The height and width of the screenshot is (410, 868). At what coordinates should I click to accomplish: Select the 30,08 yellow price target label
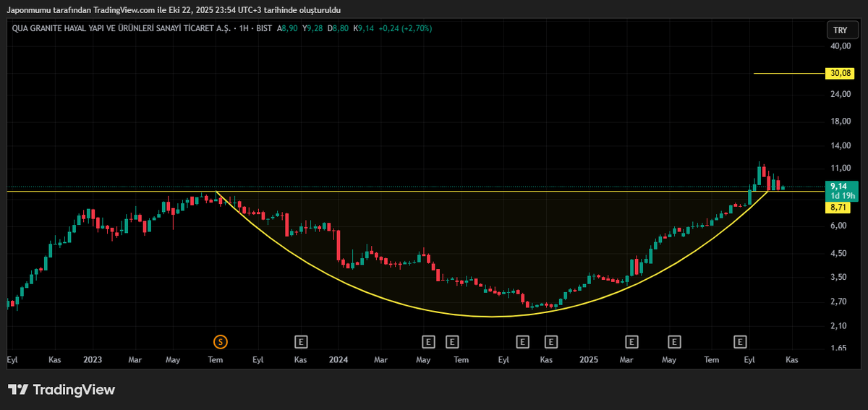coord(840,73)
